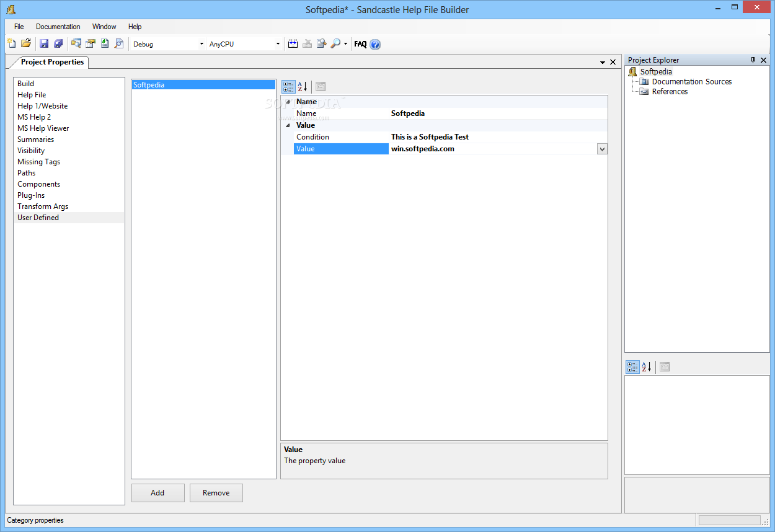Click the Preview Topic magnifier-page icon
Screen dimensions: 775x532
point(119,43)
